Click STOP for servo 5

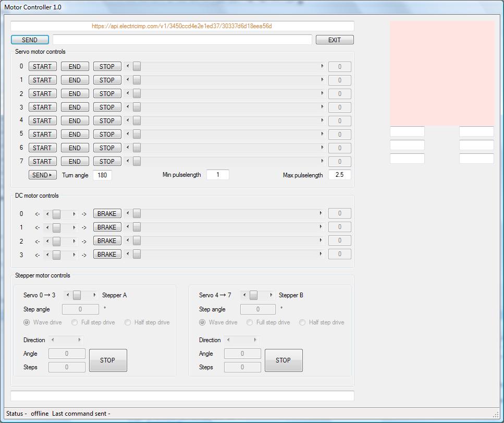point(107,134)
